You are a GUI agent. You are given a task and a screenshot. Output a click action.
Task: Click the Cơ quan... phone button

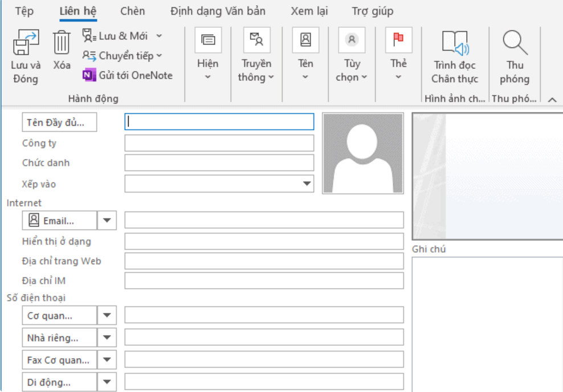60,315
